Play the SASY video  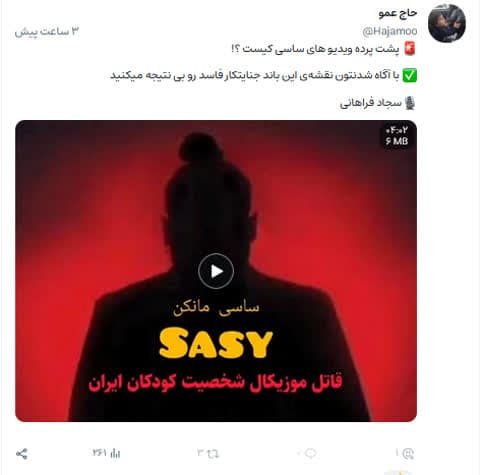coord(216,271)
